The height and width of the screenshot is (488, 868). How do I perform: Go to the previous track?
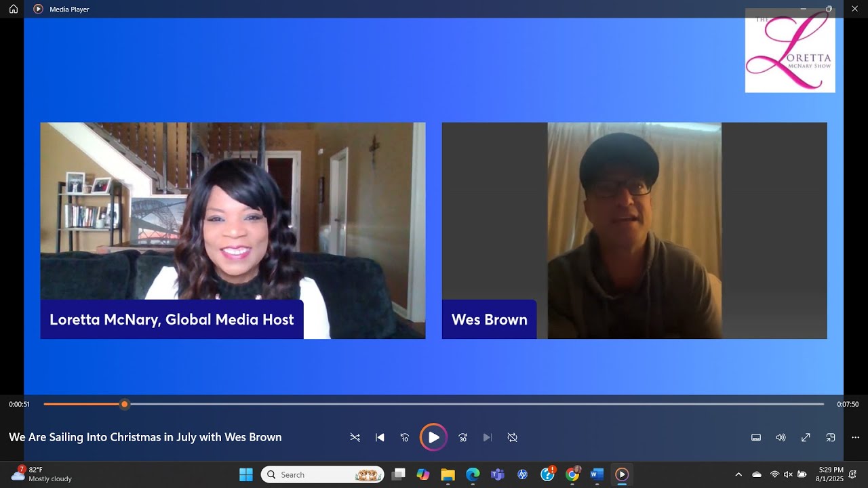pos(380,438)
